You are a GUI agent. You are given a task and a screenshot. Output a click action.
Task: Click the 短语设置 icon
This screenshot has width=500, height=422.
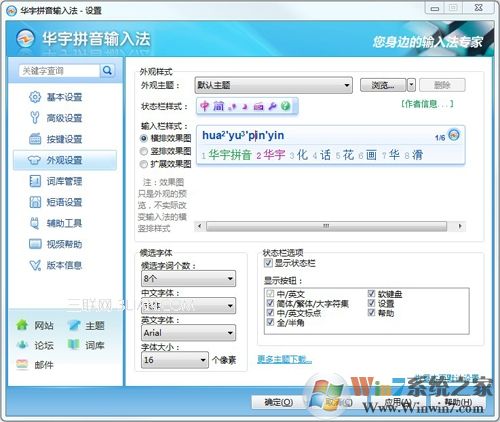pyautogui.click(x=35, y=202)
